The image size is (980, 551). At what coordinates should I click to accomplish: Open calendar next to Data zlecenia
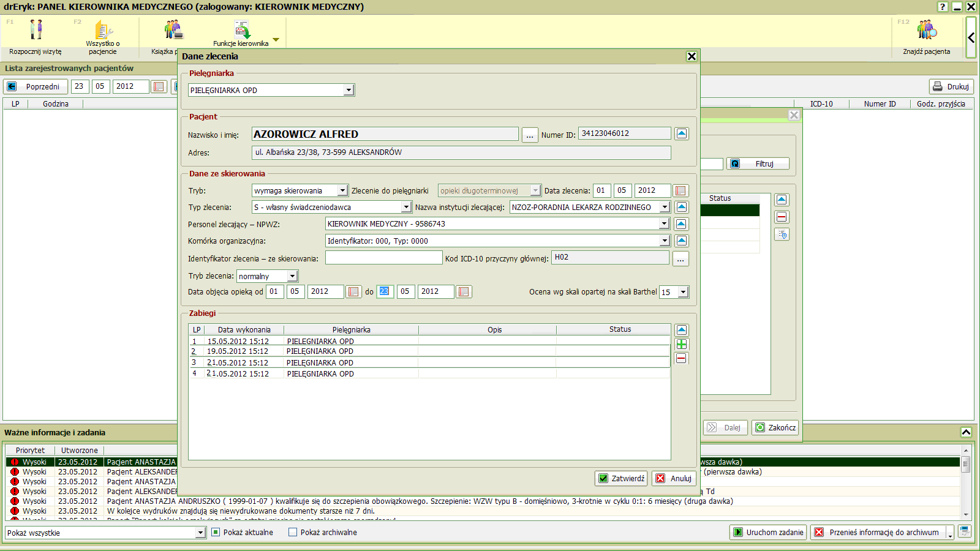pos(680,190)
